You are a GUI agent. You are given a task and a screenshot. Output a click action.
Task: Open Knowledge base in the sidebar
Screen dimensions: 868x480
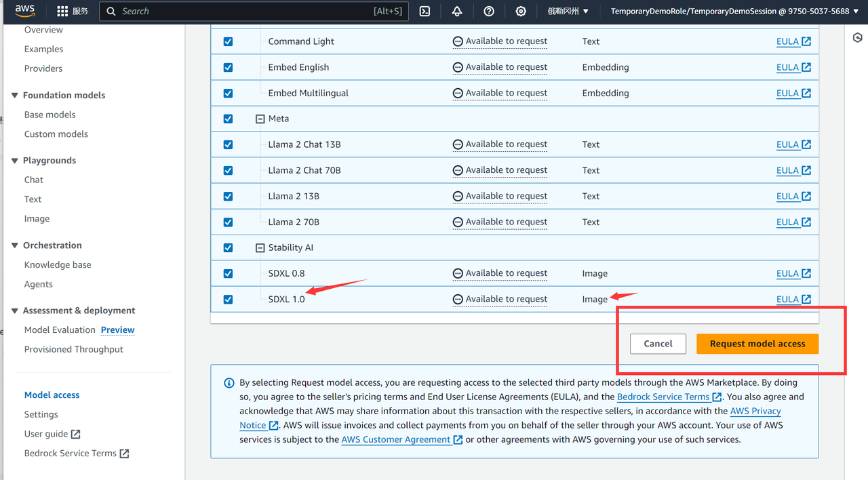(58, 265)
